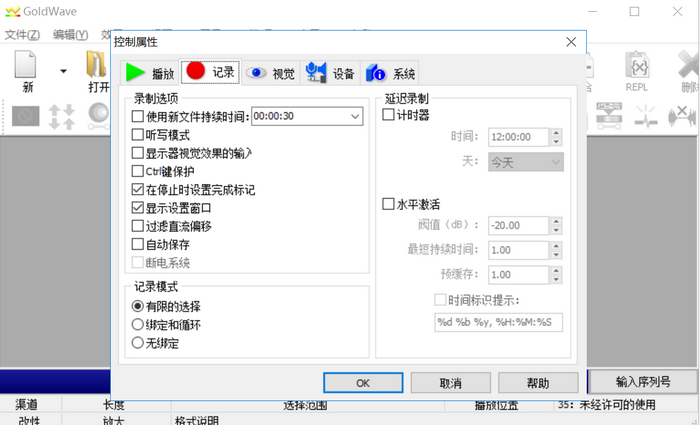Image resolution: width=700 pixels, height=425 pixels.
Task: Switch to the 系统 tab
Action: pos(390,73)
